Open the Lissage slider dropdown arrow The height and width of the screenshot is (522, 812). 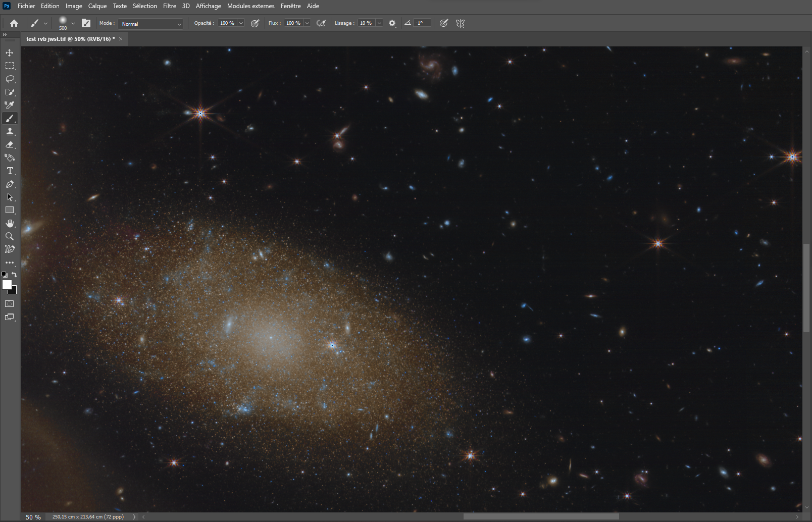tap(379, 23)
